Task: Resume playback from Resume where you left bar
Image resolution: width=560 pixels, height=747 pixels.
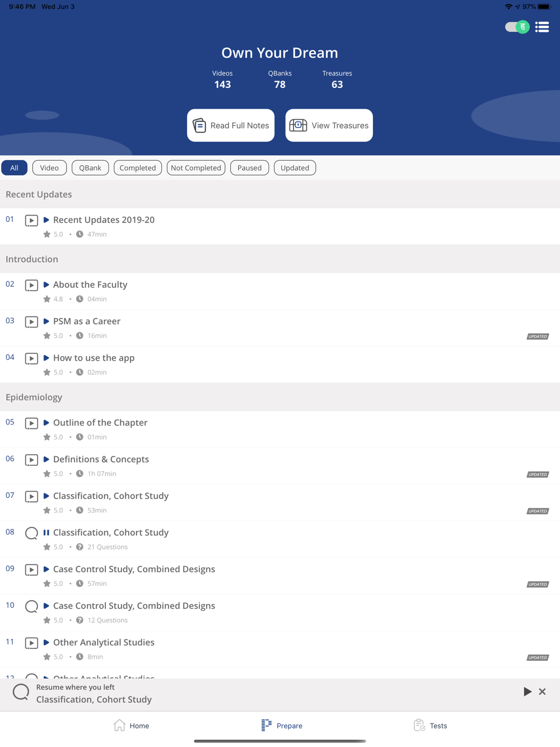Action: coord(528,692)
